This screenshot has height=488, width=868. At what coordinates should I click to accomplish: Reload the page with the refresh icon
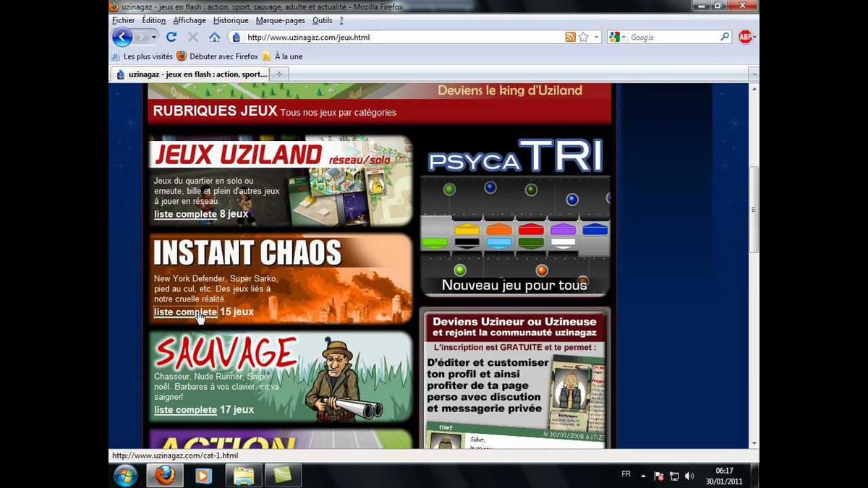[171, 37]
